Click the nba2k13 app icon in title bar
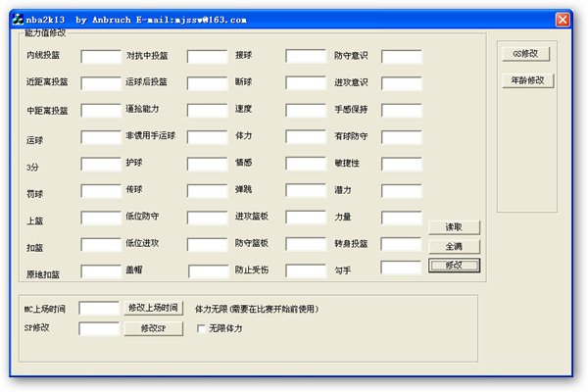Viewport: 588px width, 392px height. click(x=18, y=20)
